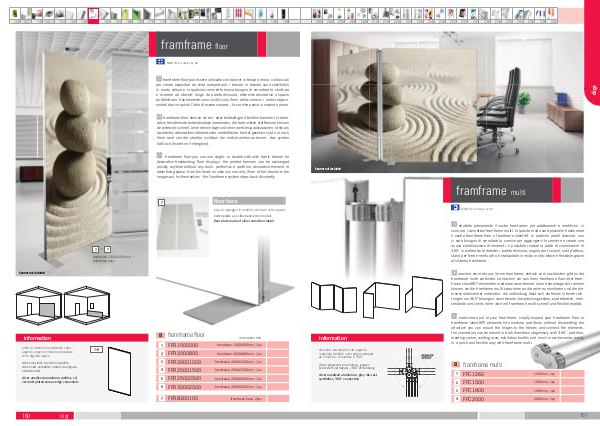Select product row FFR 1500500

coord(223,345)
